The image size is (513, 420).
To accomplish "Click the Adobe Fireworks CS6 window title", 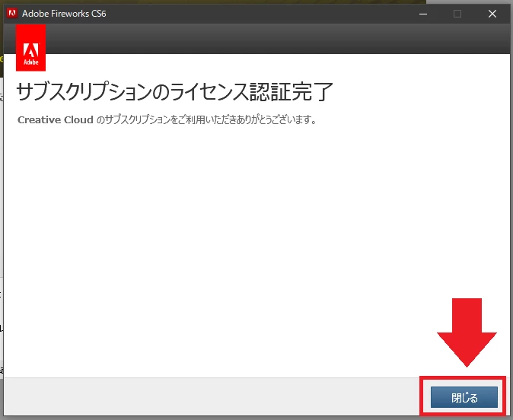I will pyautogui.click(x=64, y=14).
